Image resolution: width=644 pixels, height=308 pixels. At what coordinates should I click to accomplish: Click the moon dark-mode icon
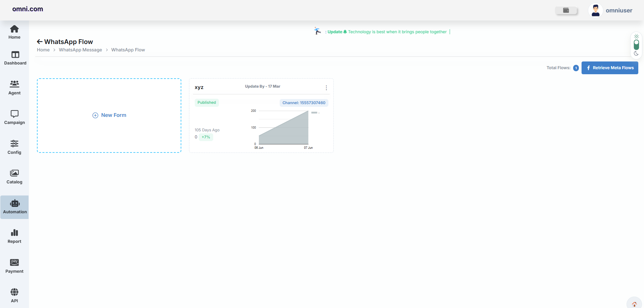[x=636, y=53]
